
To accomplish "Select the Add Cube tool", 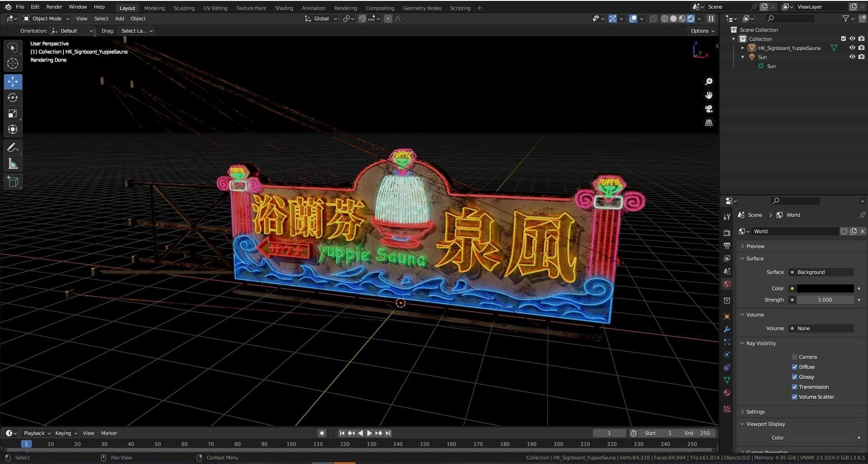I will click(13, 182).
